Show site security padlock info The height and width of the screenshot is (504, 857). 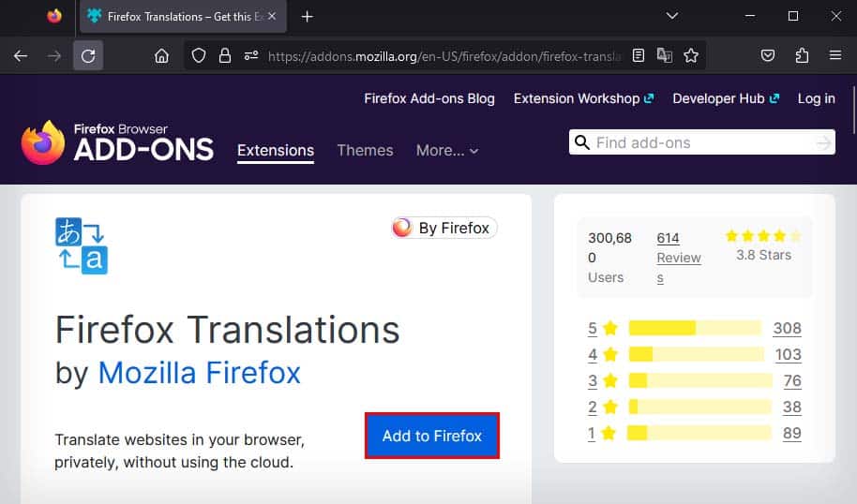click(225, 55)
